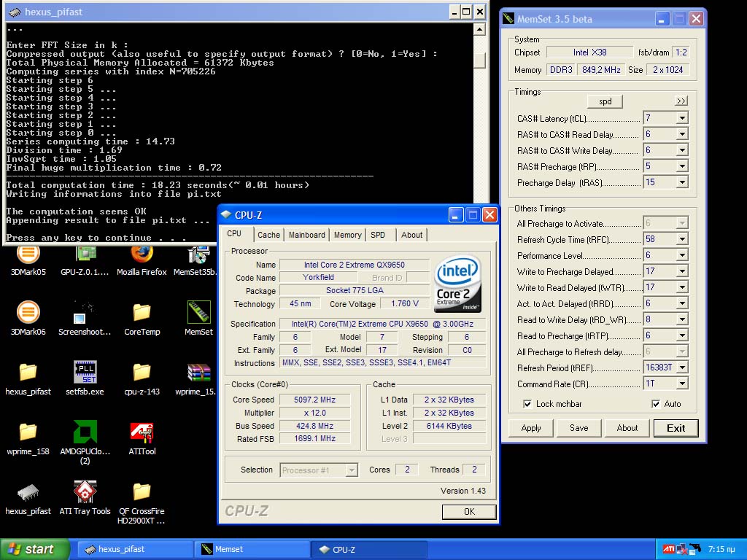This screenshot has width=747, height=560.
Task: Switch to Memory tab in CPU-Z
Action: pos(347,235)
